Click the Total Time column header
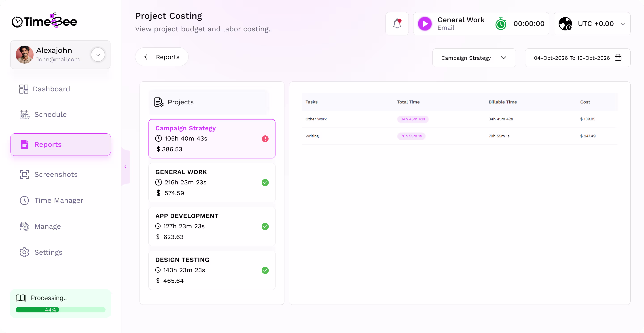Screen dimensions: 644x333 tap(408, 102)
